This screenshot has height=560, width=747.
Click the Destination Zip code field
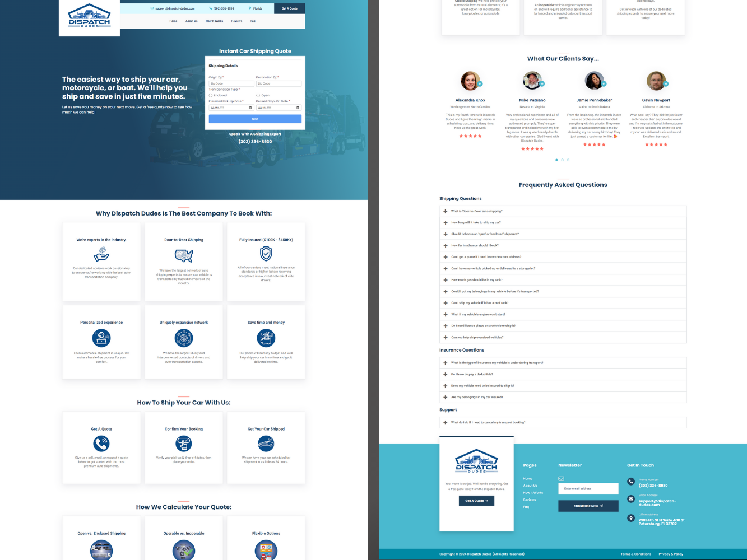pos(279,83)
